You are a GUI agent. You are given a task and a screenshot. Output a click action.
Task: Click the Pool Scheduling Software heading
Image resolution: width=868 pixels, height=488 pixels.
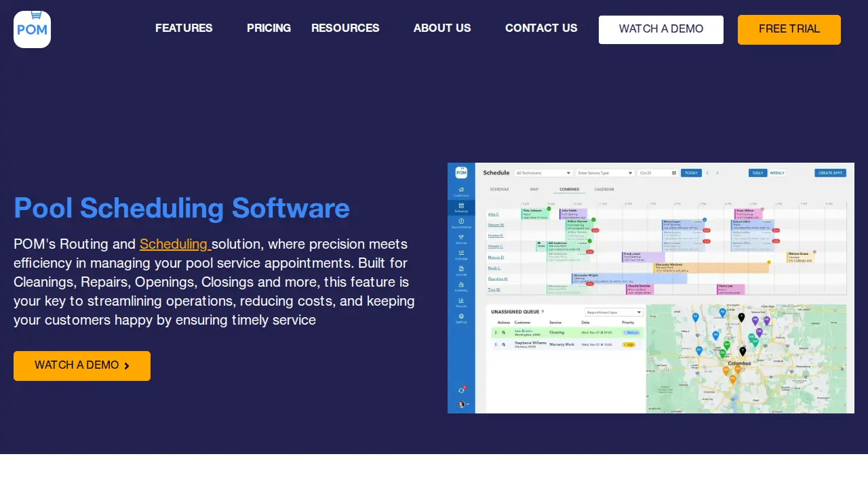pyautogui.click(x=182, y=208)
